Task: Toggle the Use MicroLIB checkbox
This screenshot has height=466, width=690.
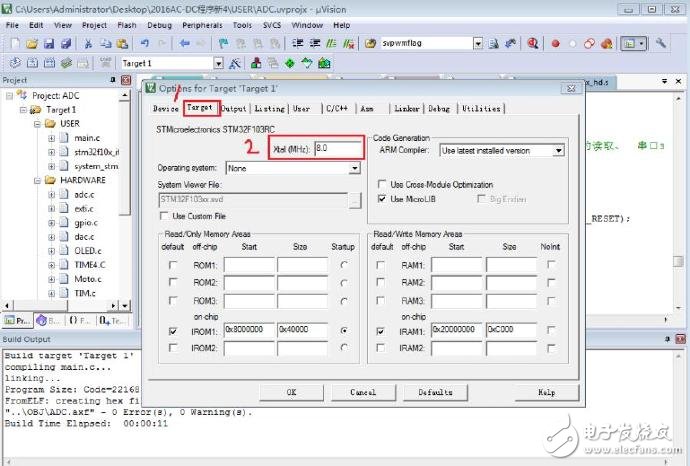Action: pos(382,198)
